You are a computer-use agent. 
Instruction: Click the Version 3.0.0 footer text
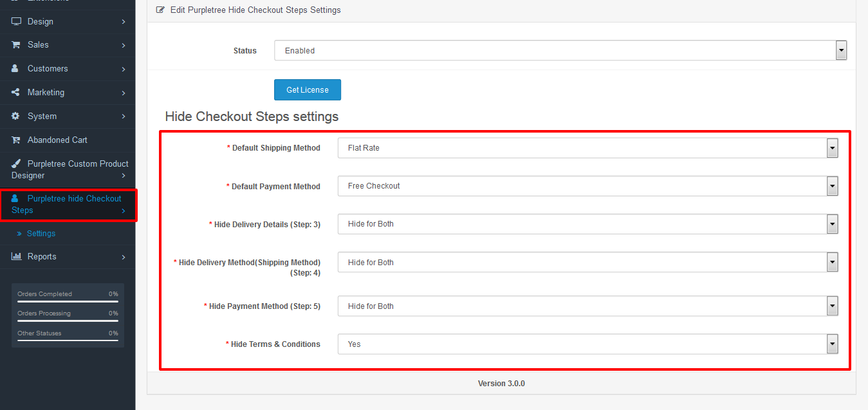pos(501,384)
